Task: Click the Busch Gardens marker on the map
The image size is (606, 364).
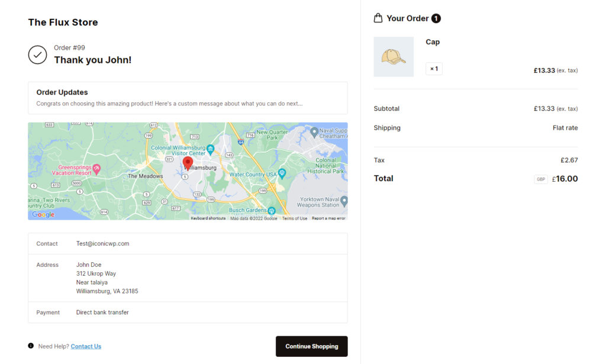Action: coord(270,210)
